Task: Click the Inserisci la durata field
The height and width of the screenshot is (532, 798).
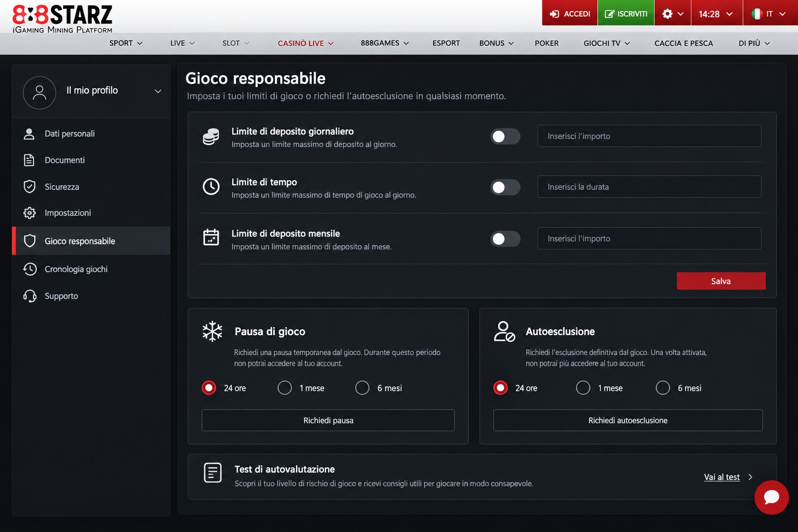Action: click(x=649, y=187)
